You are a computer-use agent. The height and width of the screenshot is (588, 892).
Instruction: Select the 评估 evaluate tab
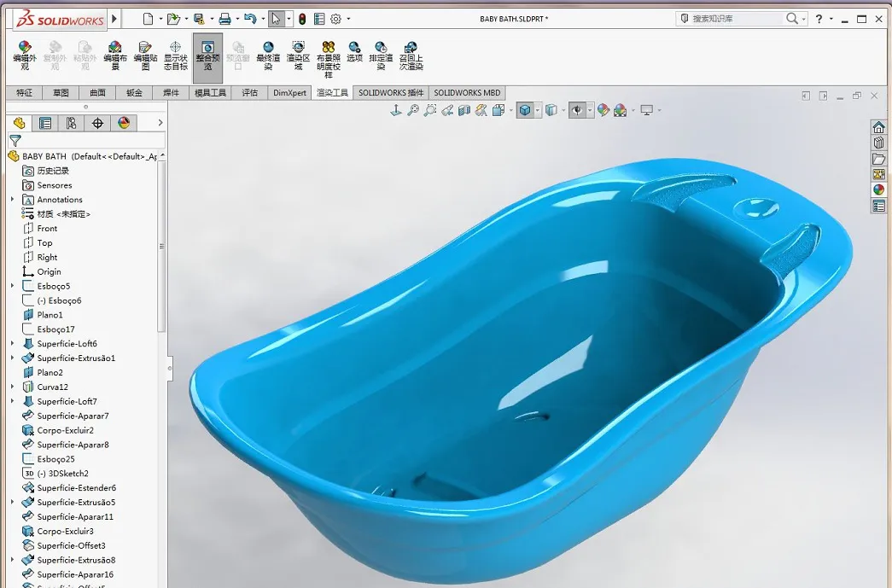click(x=250, y=93)
